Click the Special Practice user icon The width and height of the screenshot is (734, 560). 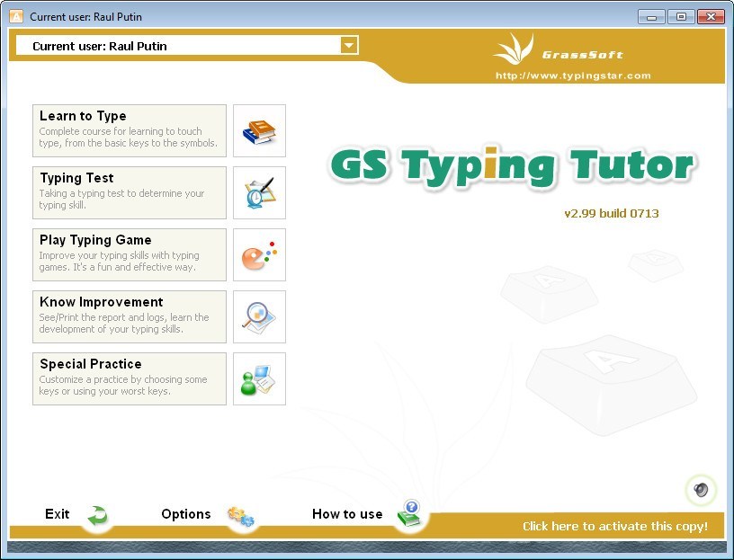click(x=259, y=379)
